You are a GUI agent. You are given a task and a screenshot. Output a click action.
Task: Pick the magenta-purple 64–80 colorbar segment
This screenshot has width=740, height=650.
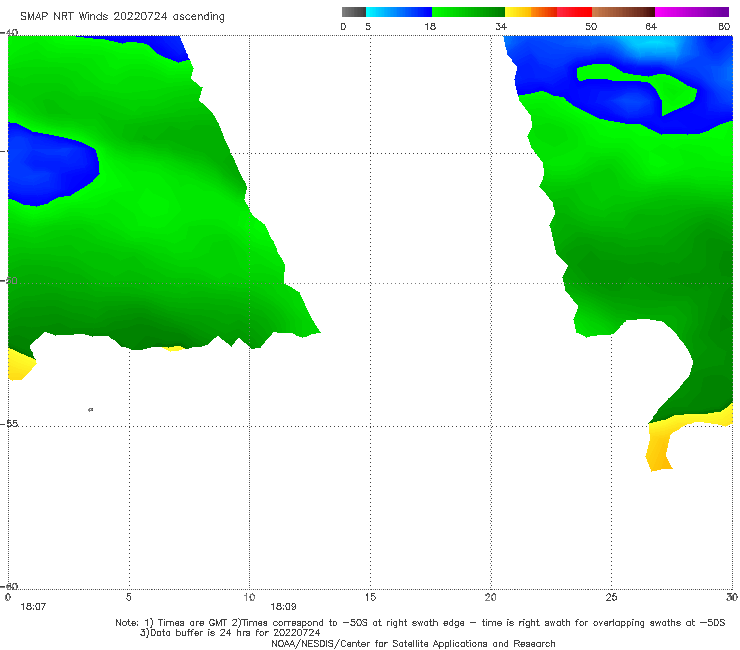point(692,12)
